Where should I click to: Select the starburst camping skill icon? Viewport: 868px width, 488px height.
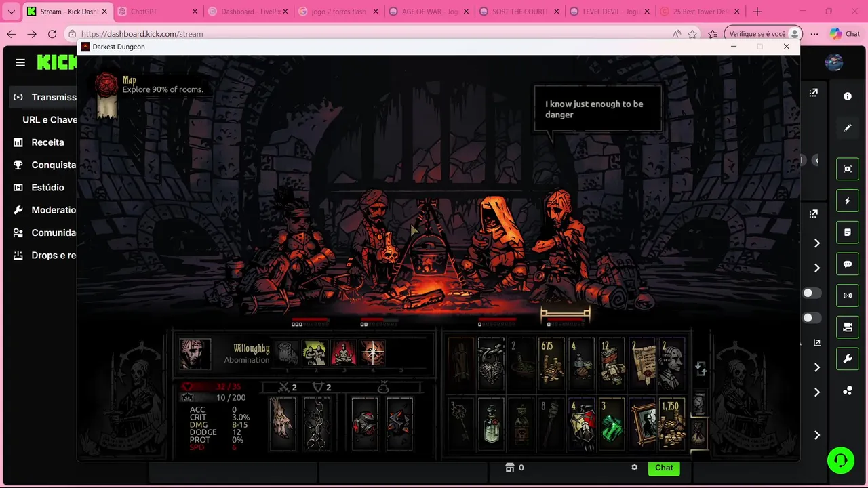click(372, 353)
